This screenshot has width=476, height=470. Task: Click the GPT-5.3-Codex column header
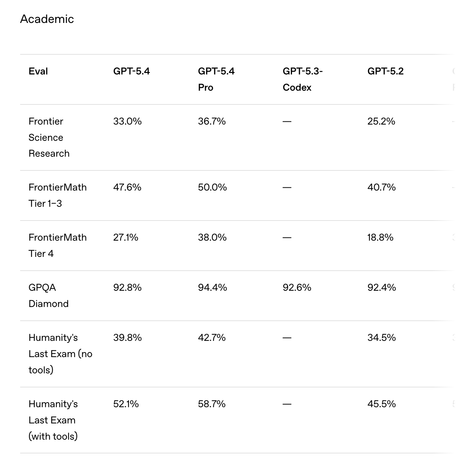click(303, 79)
